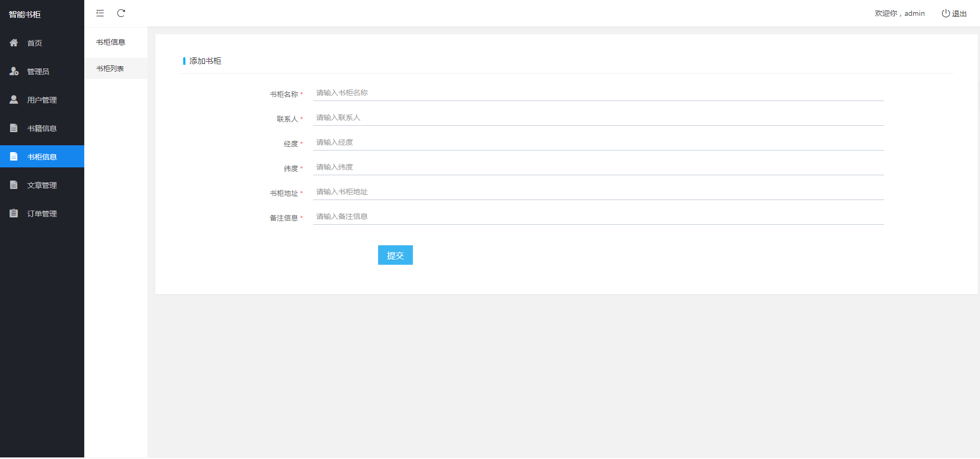Switch to the 书柜信息 submenu tab
The height and width of the screenshot is (459, 980).
coord(111,42)
